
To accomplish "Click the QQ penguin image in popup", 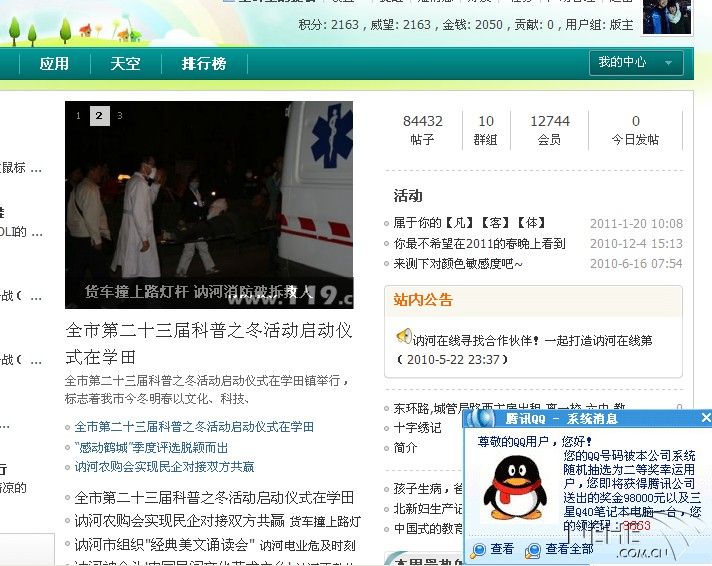I will click(x=514, y=488).
